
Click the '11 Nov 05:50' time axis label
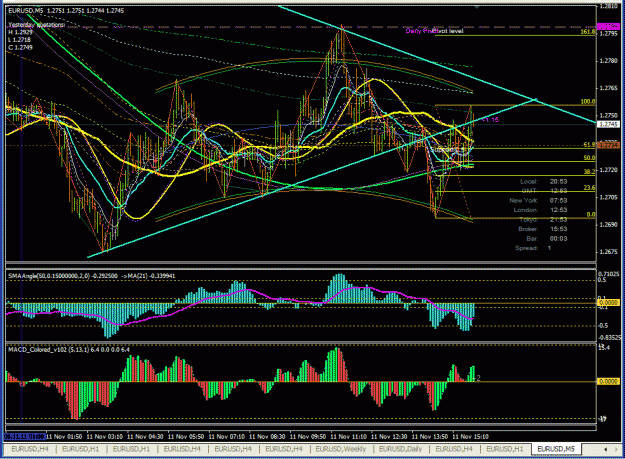(186, 437)
